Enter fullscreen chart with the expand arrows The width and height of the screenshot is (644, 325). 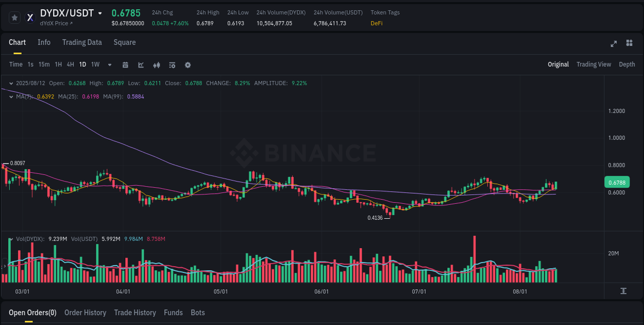click(x=613, y=44)
